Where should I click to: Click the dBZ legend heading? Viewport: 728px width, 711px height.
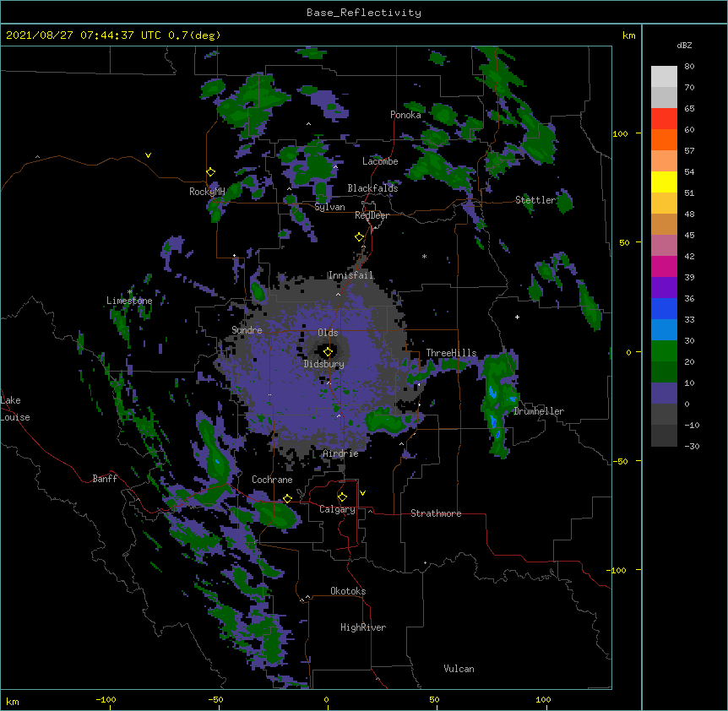(x=684, y=46)
